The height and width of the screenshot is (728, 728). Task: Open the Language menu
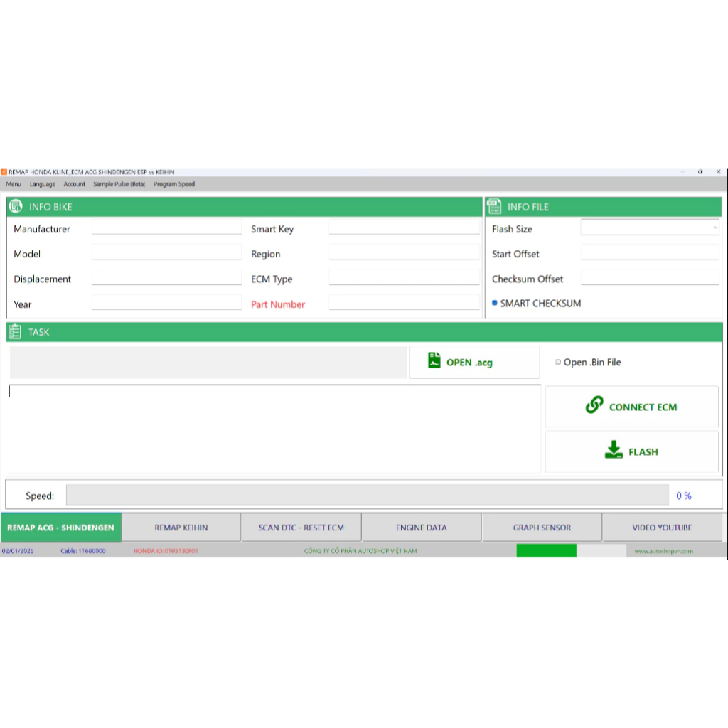(x=43, y=184)
